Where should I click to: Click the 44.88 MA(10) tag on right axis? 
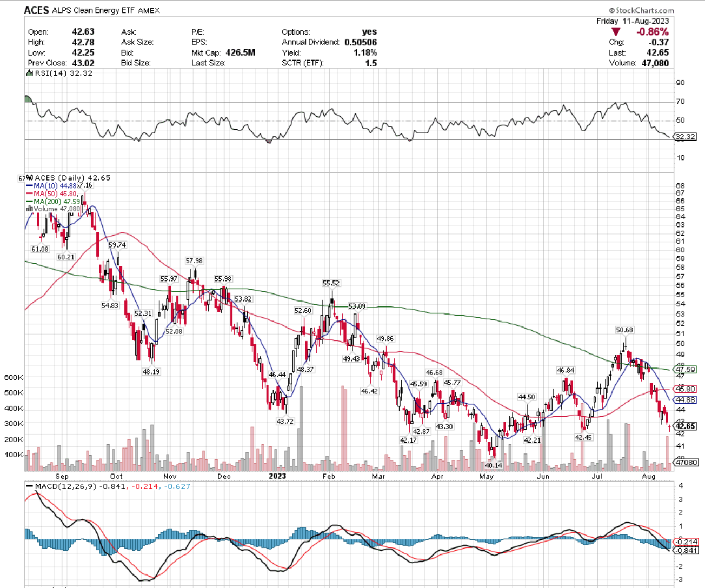pos(686,400)
